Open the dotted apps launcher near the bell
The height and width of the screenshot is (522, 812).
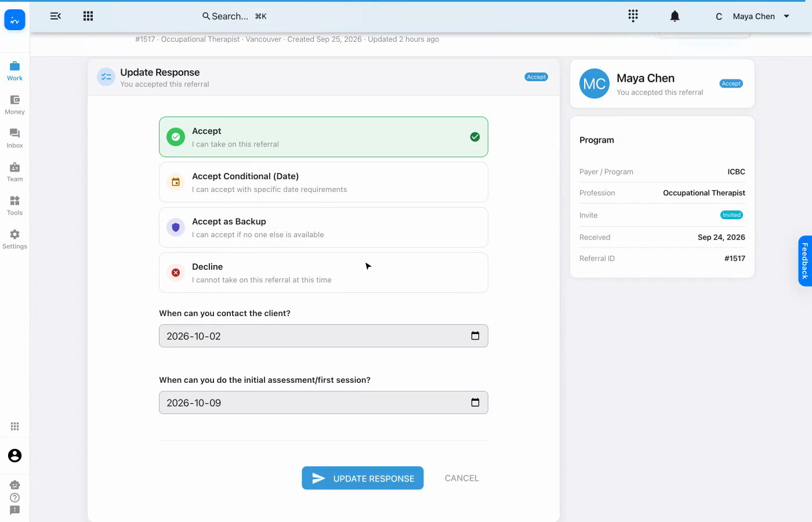pyautogui.click(x=633, y=16)
